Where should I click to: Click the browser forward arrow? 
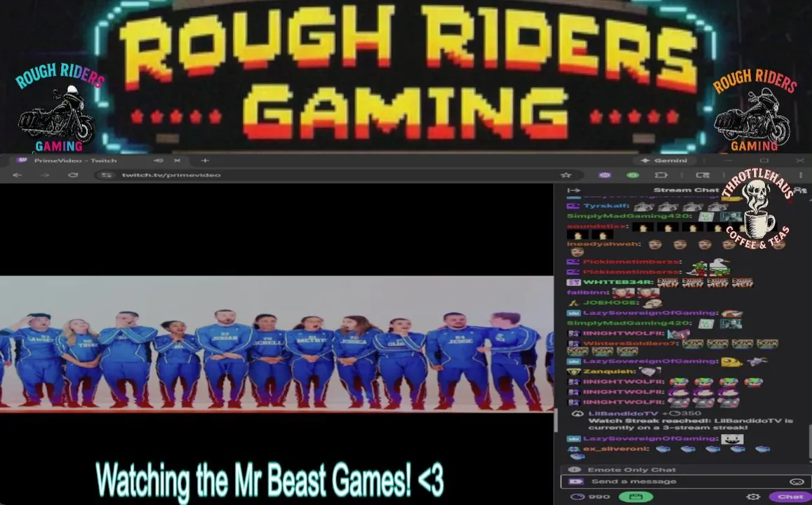point(45,175)
